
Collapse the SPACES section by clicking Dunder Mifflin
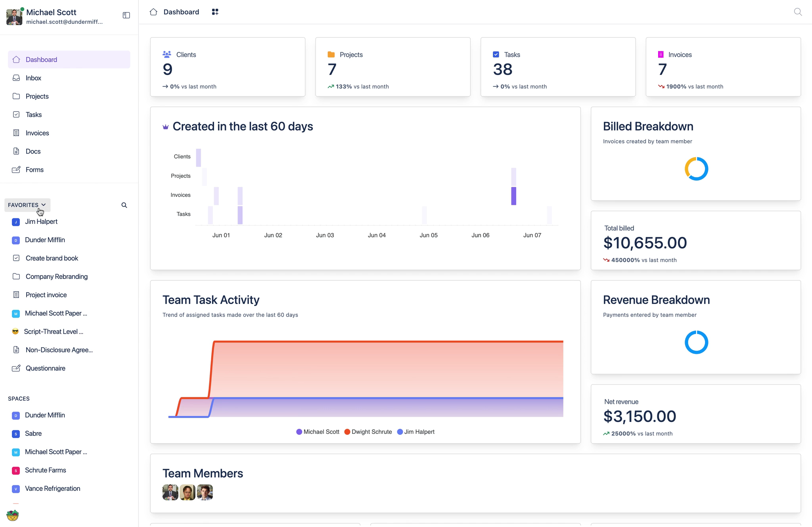[45, 415]
